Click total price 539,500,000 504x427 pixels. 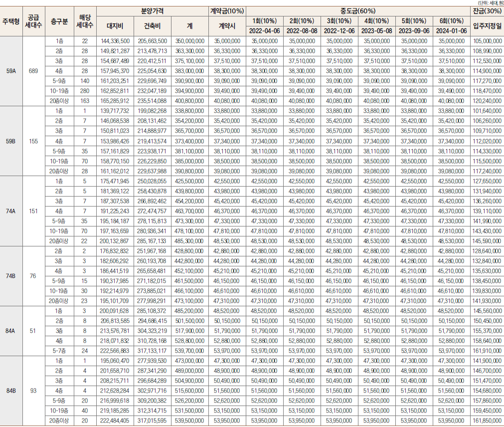189,421
